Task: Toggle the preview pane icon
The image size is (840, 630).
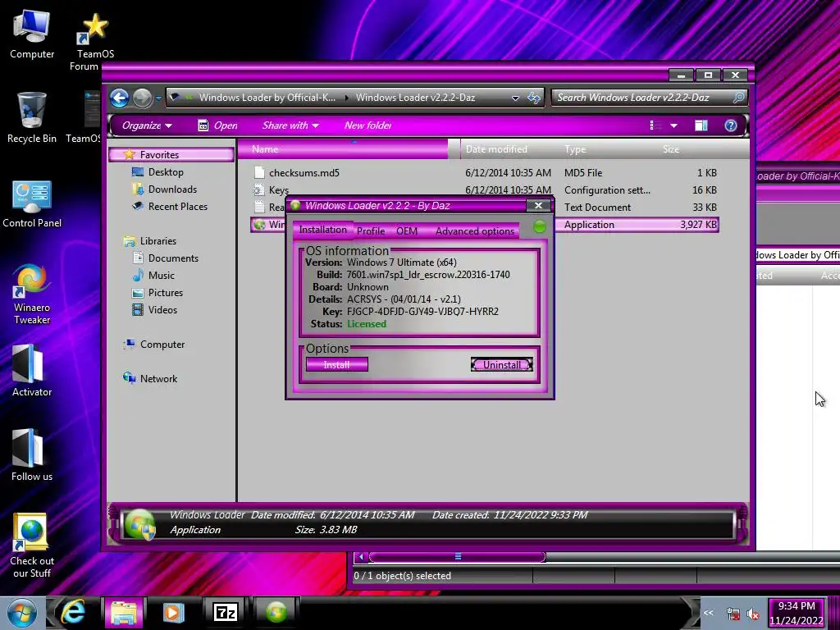Action: [701, 126]
